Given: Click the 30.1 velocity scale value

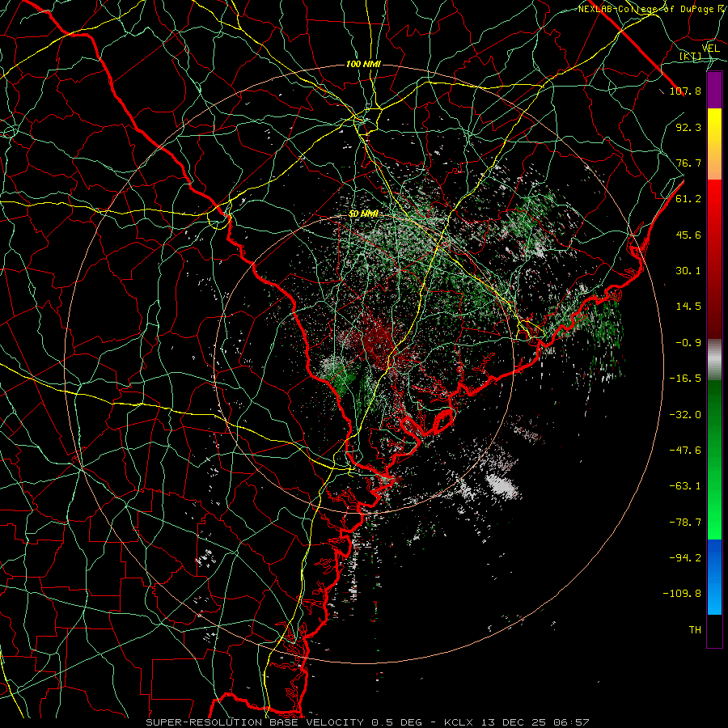Looking at the screenshot, I should coord(688,271).
